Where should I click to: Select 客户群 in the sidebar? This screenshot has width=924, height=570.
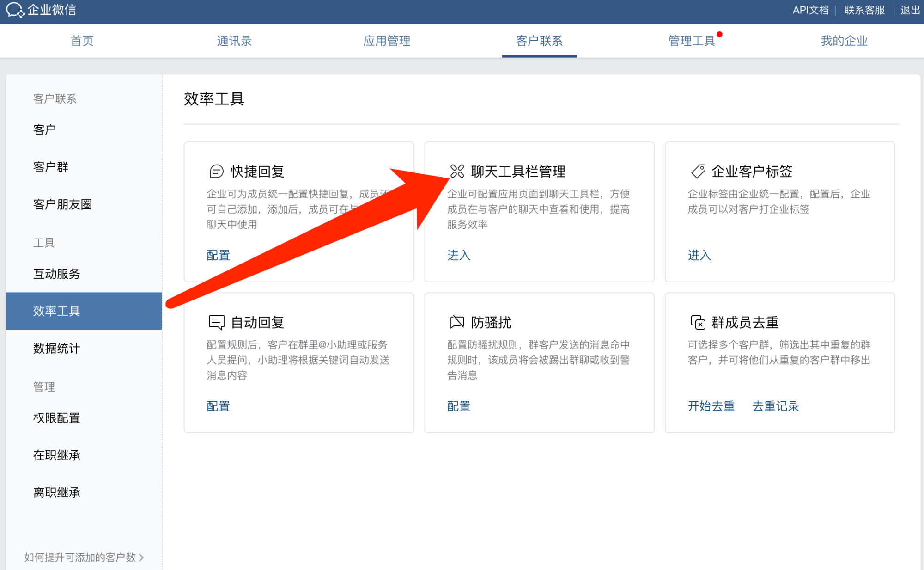(x=51, y=167)
